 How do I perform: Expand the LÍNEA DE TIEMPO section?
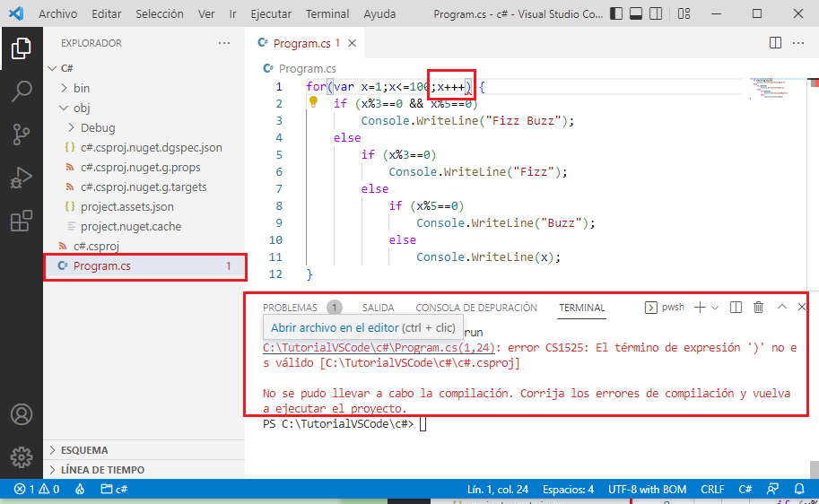(x=144, y=470)
